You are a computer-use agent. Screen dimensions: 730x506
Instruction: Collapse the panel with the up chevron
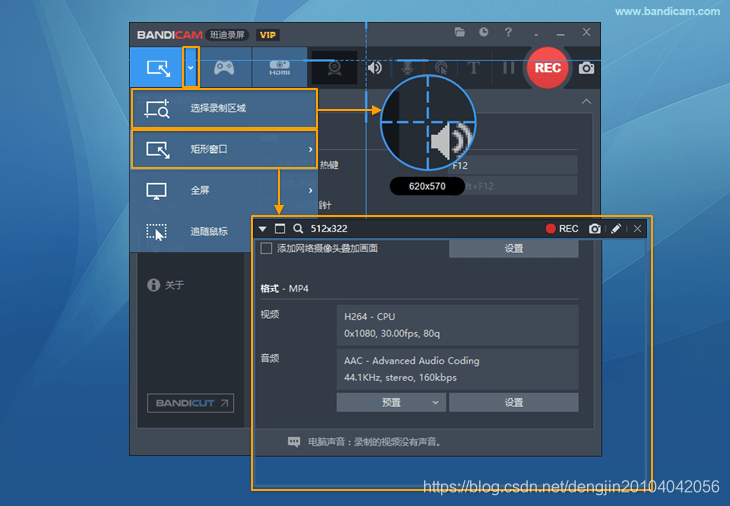click(x=586, y=101)
